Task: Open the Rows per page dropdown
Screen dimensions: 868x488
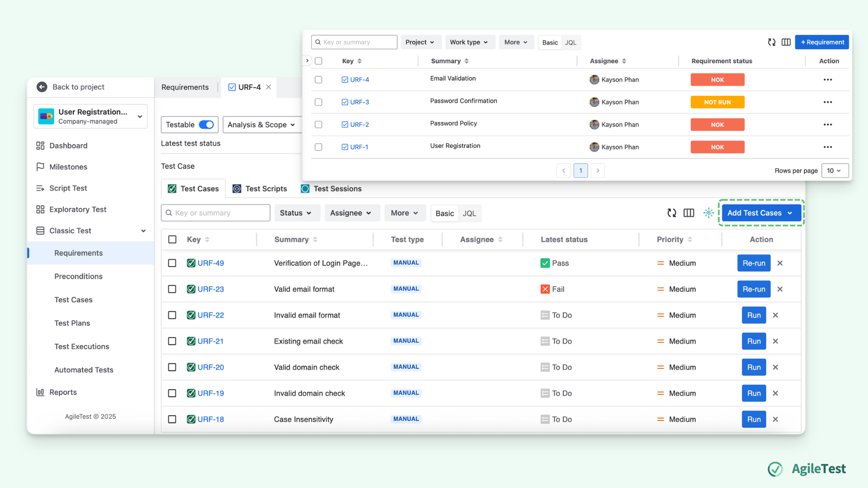Action: tap(835, 171)
